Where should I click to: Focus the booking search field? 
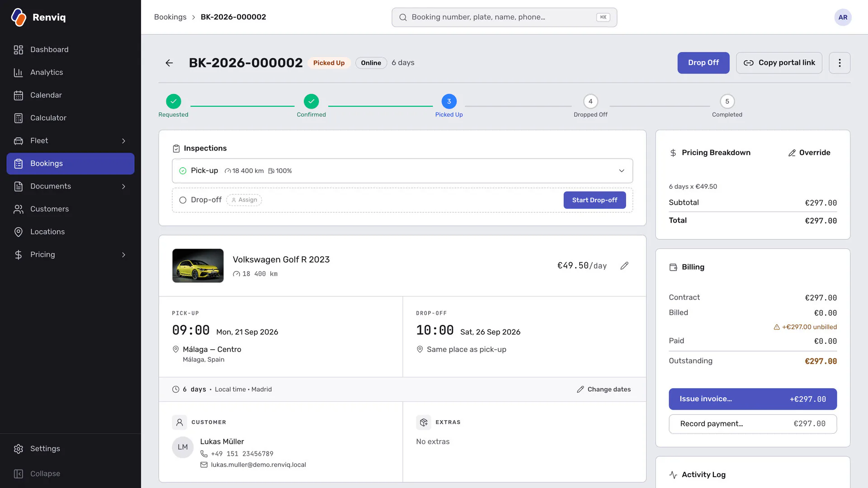[x=504, y=17]
